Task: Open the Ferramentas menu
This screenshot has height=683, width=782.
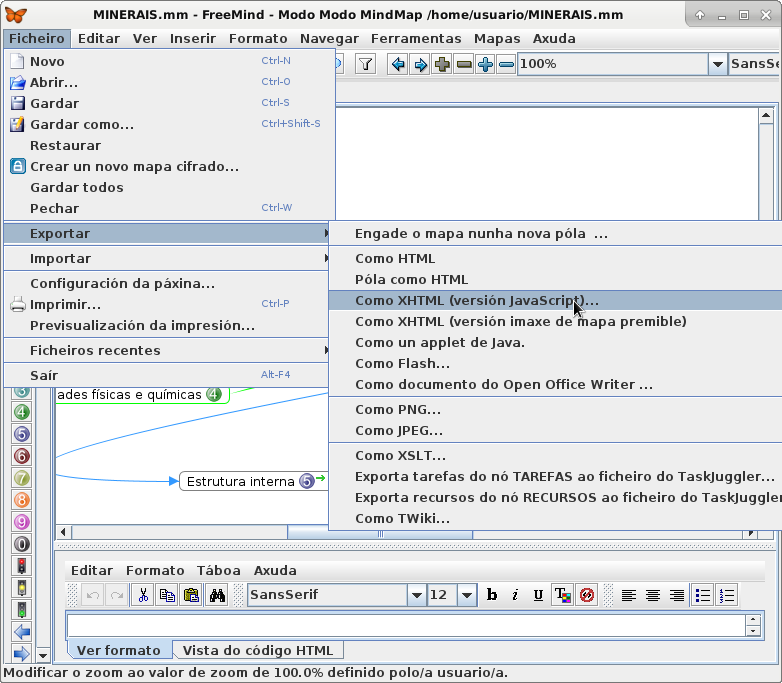Action: [416, 38]
